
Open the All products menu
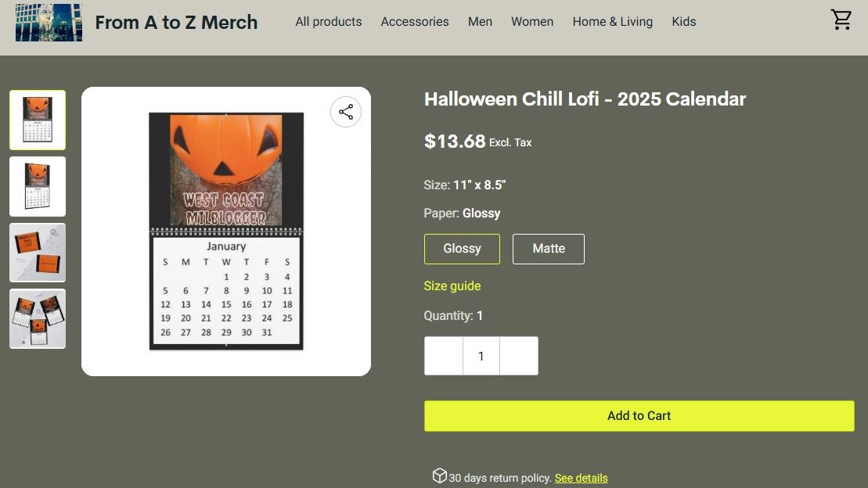coord(329,22)
